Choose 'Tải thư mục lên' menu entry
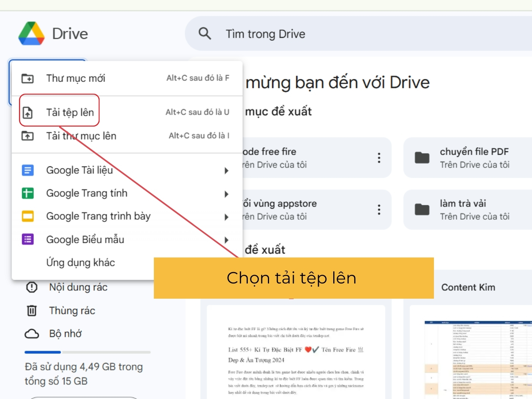 pyautogui.click(x=127, y=136)
